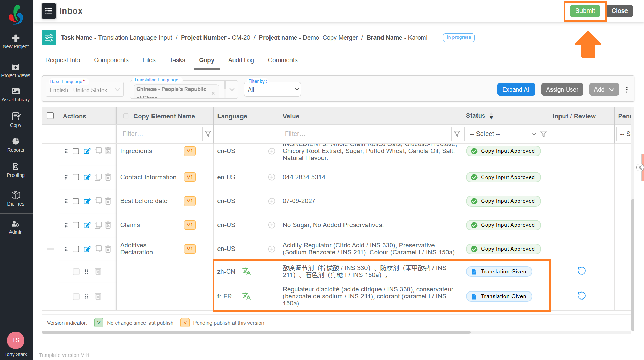This screenshot has width=644, height=360.
Task: Click the translate icon for zh-CN row
Action: (x=246, y=272)
